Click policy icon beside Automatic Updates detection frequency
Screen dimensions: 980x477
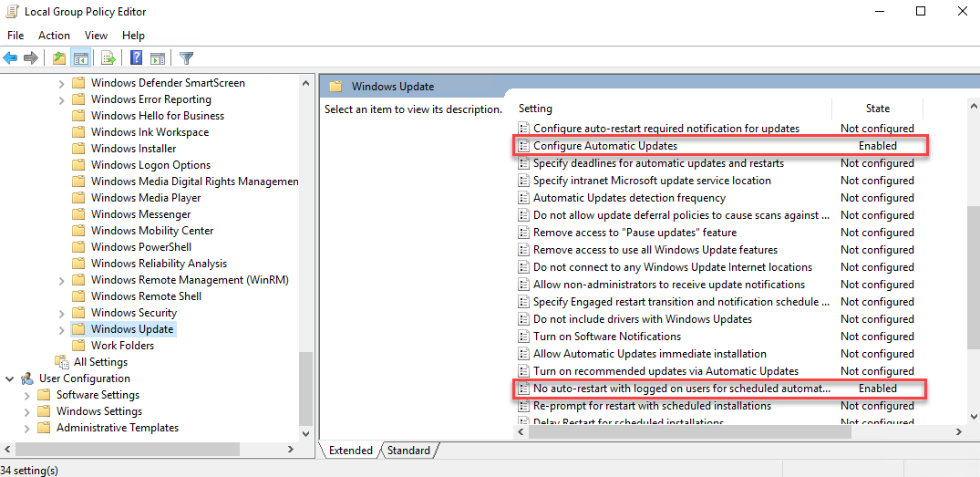pos(524,198)
